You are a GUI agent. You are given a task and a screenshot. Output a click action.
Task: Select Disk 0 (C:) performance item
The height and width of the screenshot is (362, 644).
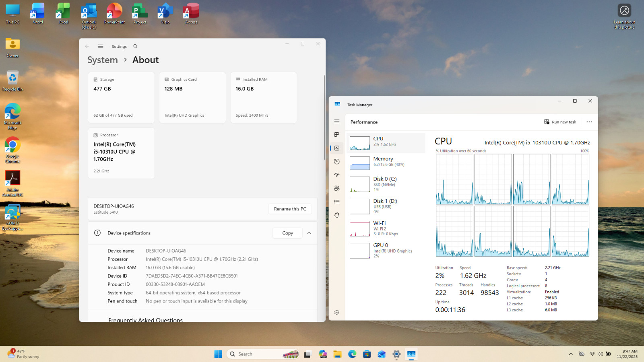386,184
